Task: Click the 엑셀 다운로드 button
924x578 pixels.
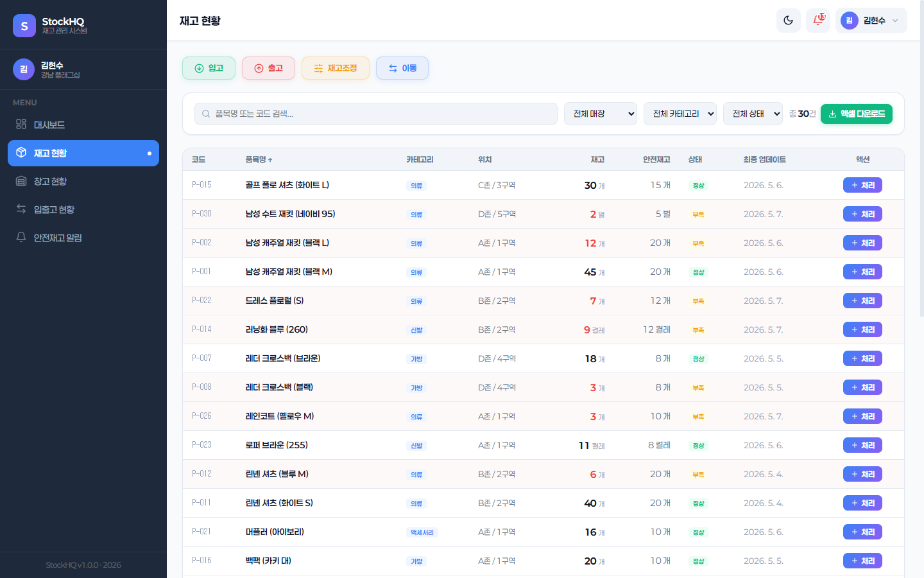Action: 857,114
